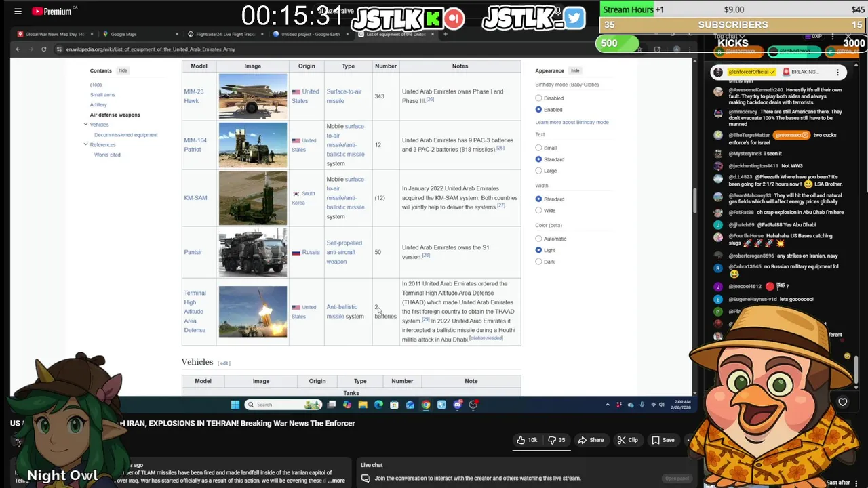Choose Small text size radio
This screenshot has width=868, height=488.
point(538,148)
